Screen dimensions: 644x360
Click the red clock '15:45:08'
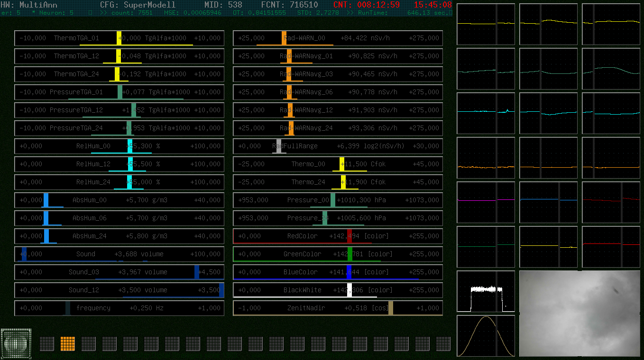(433, 5)
